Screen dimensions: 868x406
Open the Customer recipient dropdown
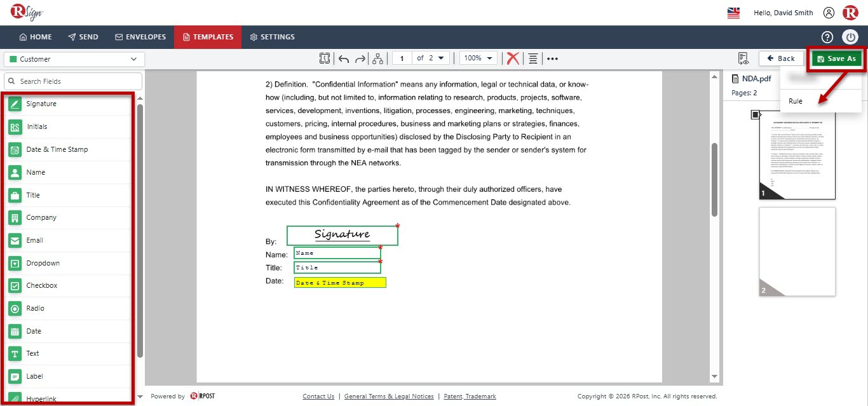74,59
